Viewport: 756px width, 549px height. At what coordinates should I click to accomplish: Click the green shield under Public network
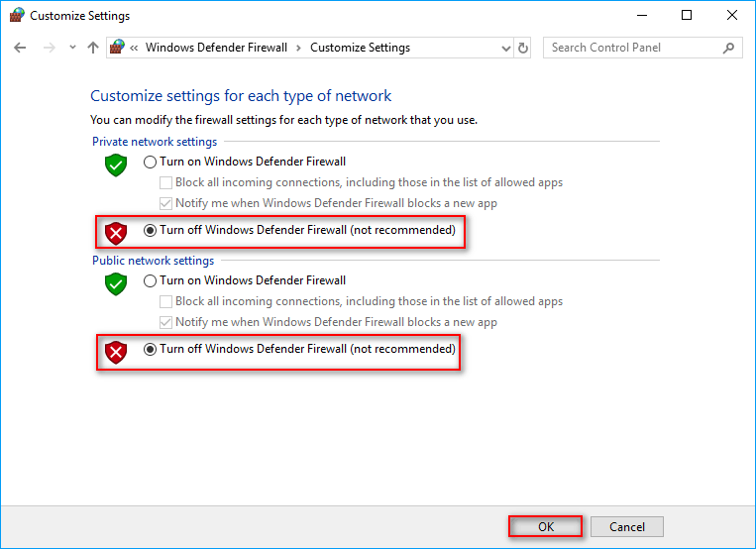pos(116,284)
